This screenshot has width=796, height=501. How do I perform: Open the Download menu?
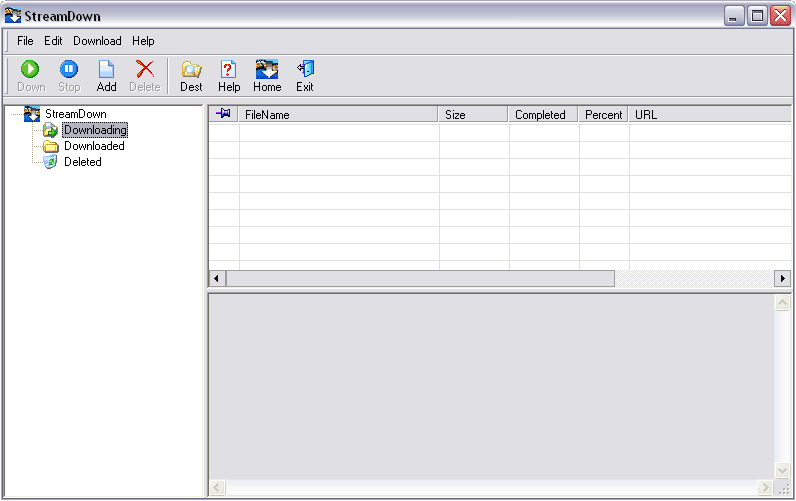point(97,41)
